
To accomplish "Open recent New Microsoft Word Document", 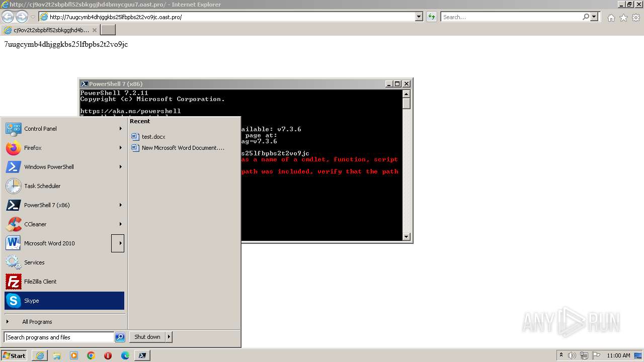I will click(178, 148).
